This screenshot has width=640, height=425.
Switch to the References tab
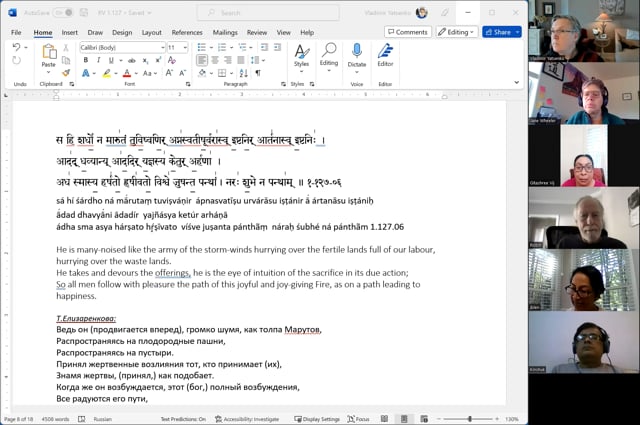(187, 32)
